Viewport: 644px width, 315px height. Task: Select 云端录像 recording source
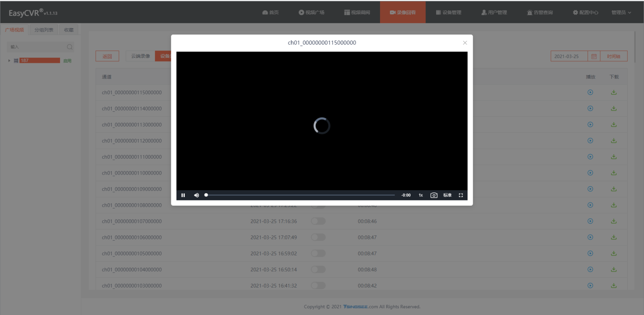[x=140, y=56]
